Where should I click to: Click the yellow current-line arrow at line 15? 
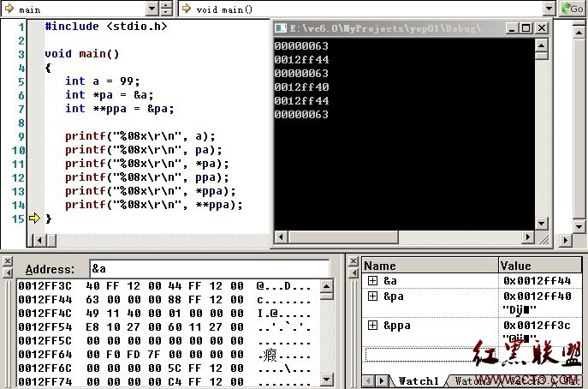34,218
